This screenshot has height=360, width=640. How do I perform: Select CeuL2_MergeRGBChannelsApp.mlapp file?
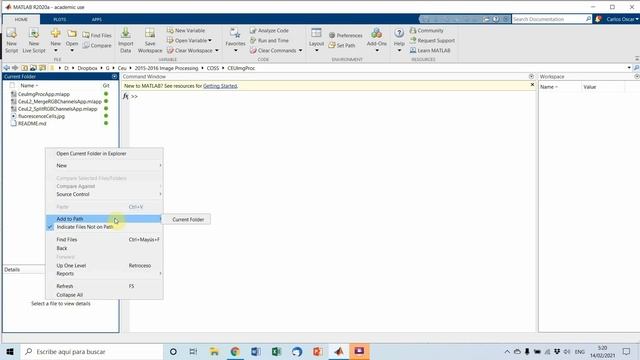click(x=60, y=102)
